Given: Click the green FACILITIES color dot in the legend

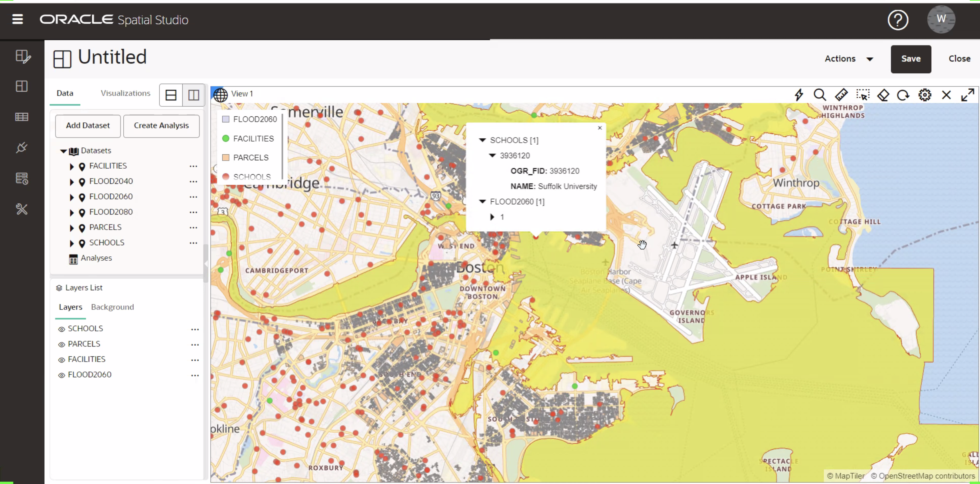Looking at the screenshot, I should [x=225, y=138].
